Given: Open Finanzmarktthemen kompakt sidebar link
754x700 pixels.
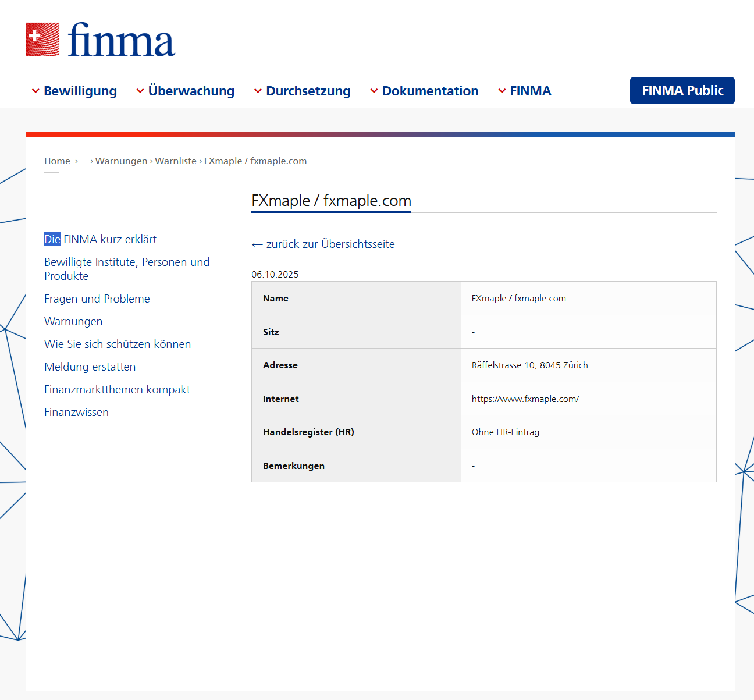Looking at the screenshot, I should coord(118,389).
